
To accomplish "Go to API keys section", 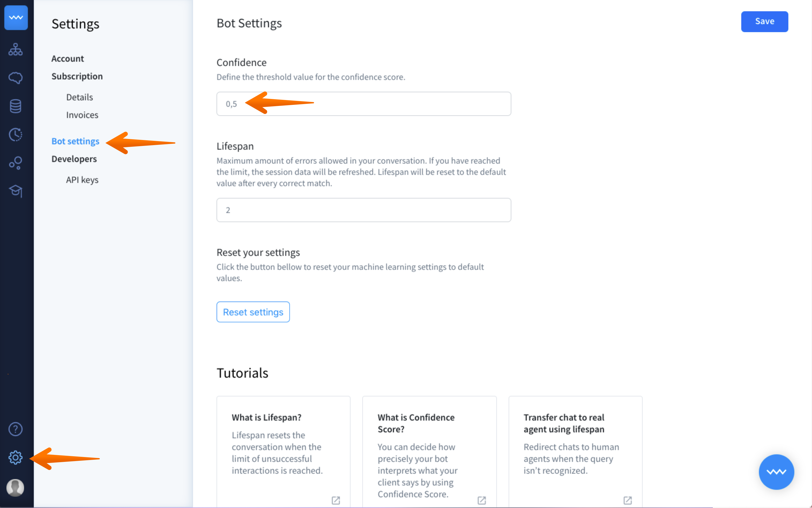I will pyautogui.click(x=82, y=180).
